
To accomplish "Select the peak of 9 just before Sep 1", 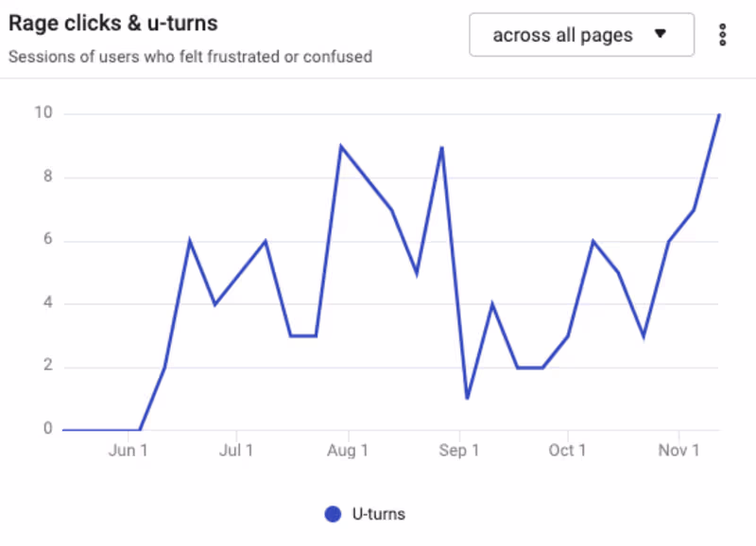I will pyautogui.click(x=441, y=146).
